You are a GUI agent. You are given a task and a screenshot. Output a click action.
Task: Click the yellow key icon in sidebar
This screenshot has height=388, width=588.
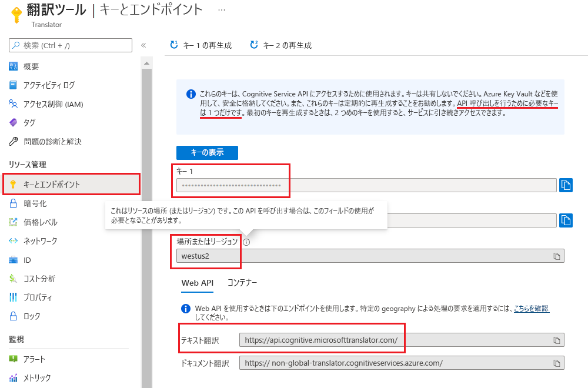pos(13,184)
